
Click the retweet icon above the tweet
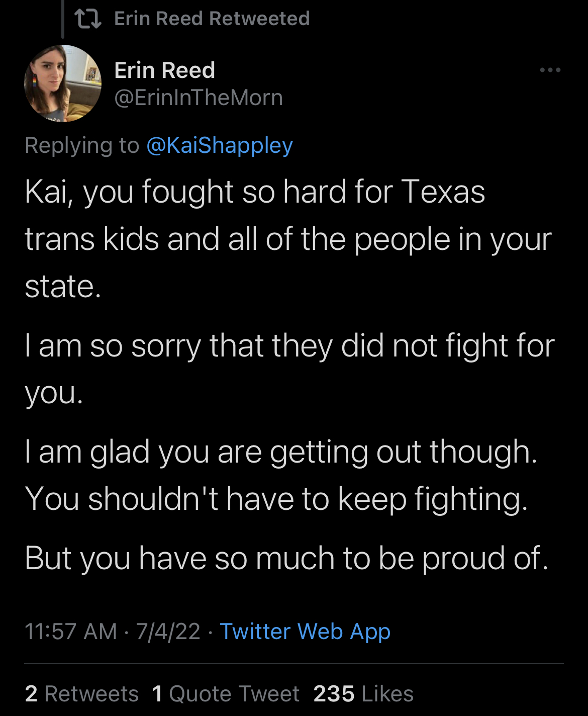(88, 19)
